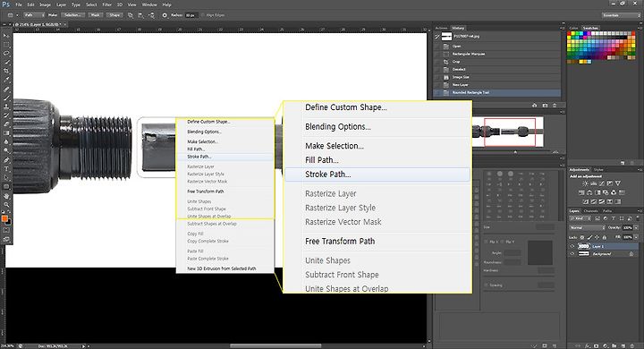Add a Brightness/Contrast adjustment

click(585, 183)
